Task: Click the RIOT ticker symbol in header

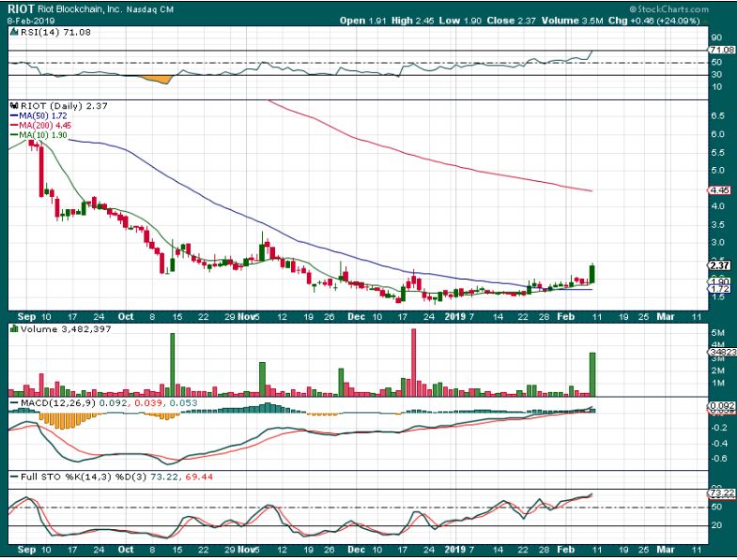Action: coord(21,9)
